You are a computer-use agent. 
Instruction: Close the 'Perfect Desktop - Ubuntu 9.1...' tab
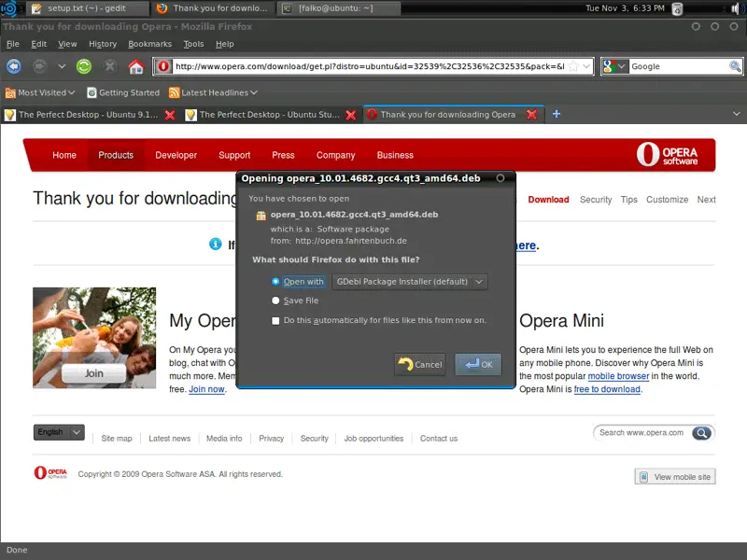point(170,115)
